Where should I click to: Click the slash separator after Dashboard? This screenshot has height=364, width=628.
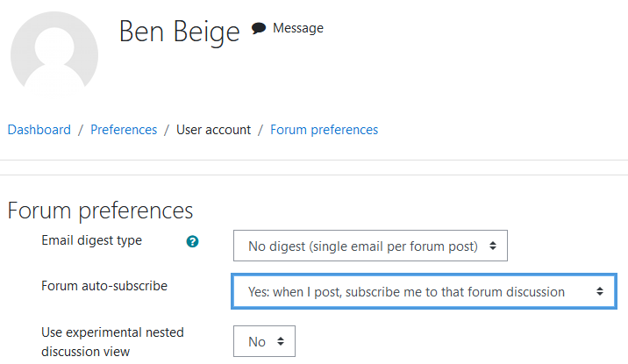[81, 130]
